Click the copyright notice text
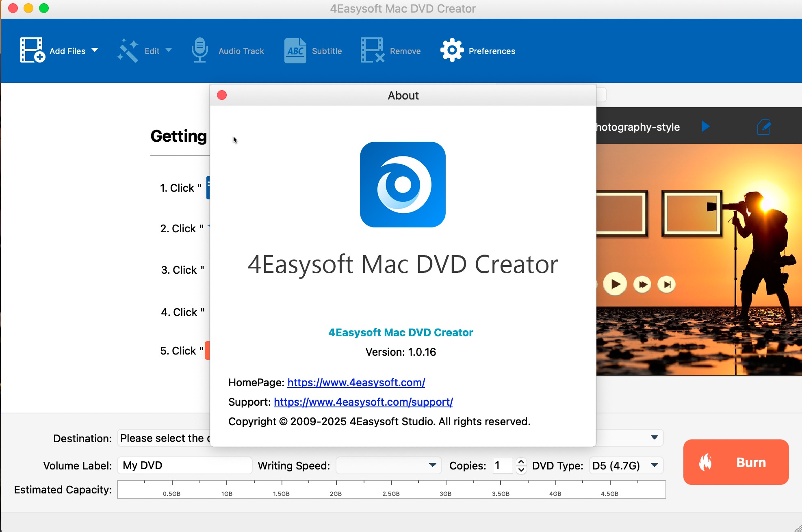Viewport: 802px width, 532px height. click(x=379, y=422)
